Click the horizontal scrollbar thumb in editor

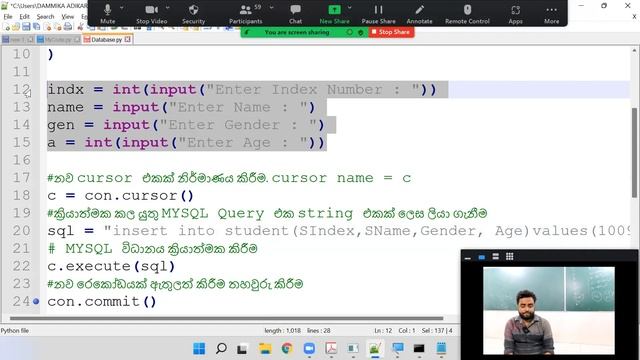(x=227, y=318)
